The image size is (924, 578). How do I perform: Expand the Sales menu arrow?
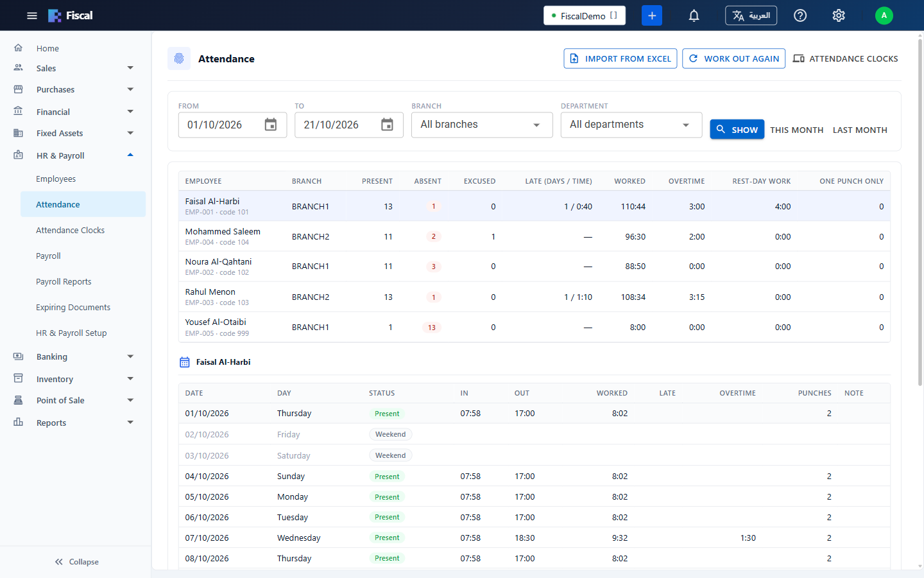tap(130, 68)
